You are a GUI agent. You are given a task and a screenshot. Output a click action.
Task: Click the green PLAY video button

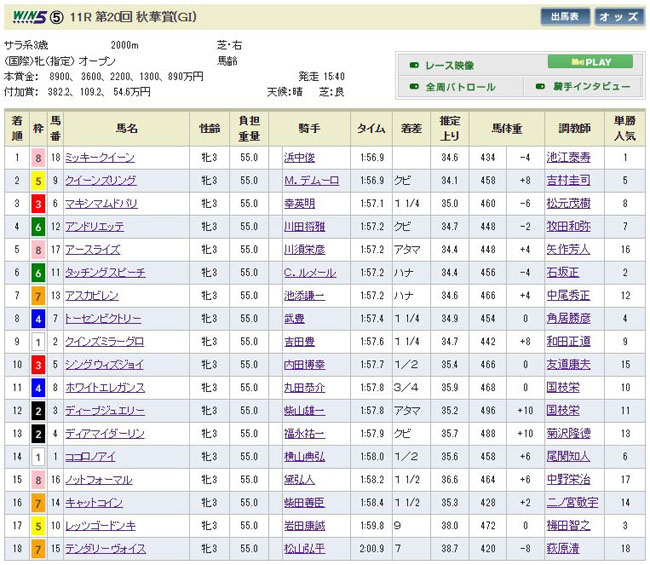click(x=590, y=62)
